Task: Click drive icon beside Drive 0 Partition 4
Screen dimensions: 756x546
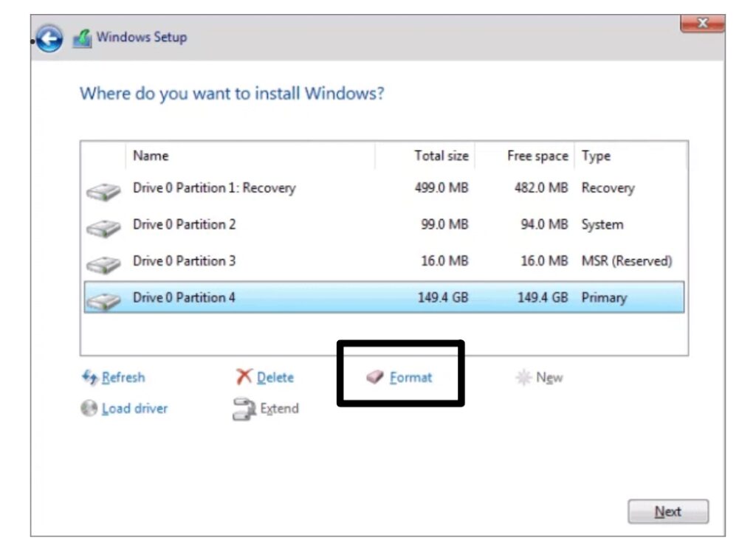Action: pyautogui.click(x=103, y=301)
